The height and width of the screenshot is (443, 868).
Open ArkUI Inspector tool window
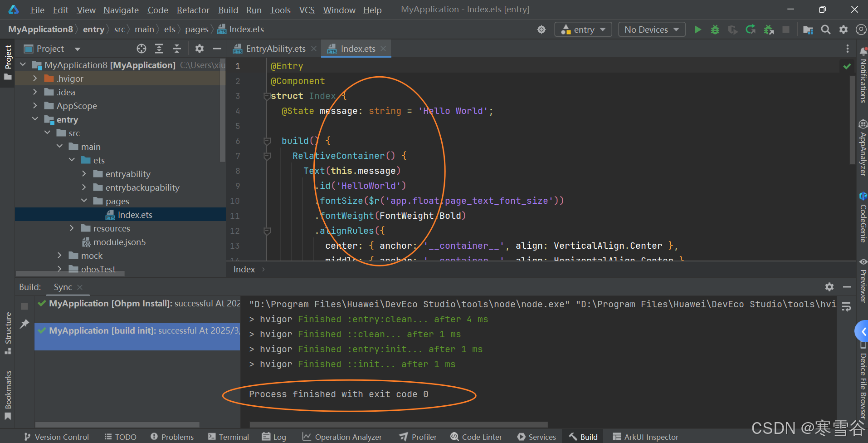click(x=645, y=437)
